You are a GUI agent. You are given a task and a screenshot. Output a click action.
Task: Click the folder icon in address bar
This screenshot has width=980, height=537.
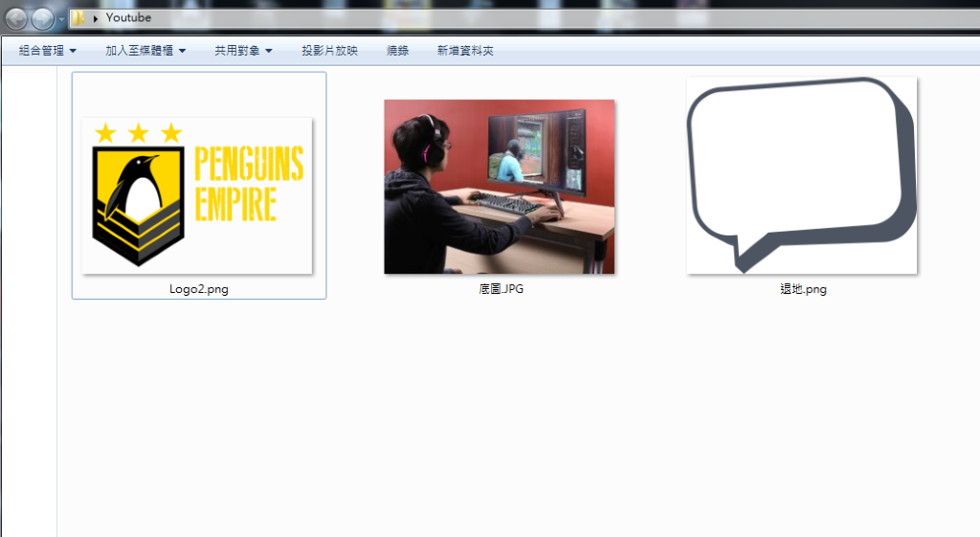coord(78,17)
